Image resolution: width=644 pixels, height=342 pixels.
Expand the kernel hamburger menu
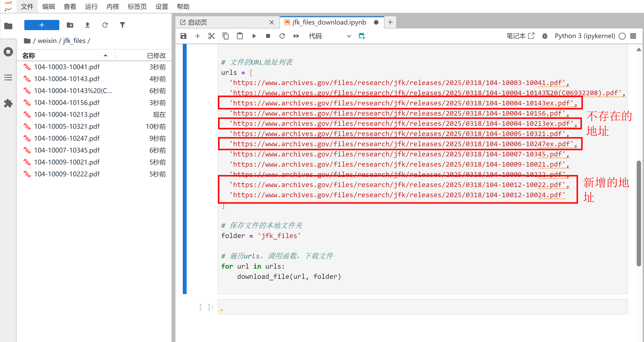[x=633, y=36]
